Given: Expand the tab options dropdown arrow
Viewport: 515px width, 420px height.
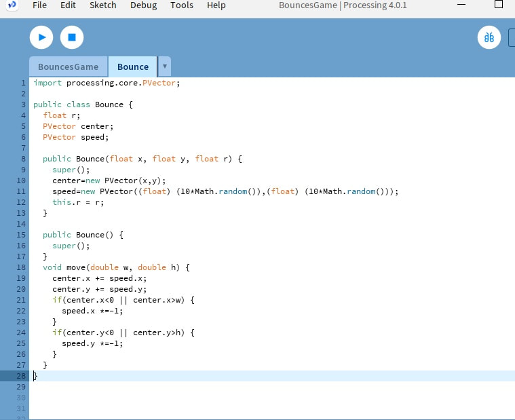Looking at the screenshot, I should coord(165,66).
